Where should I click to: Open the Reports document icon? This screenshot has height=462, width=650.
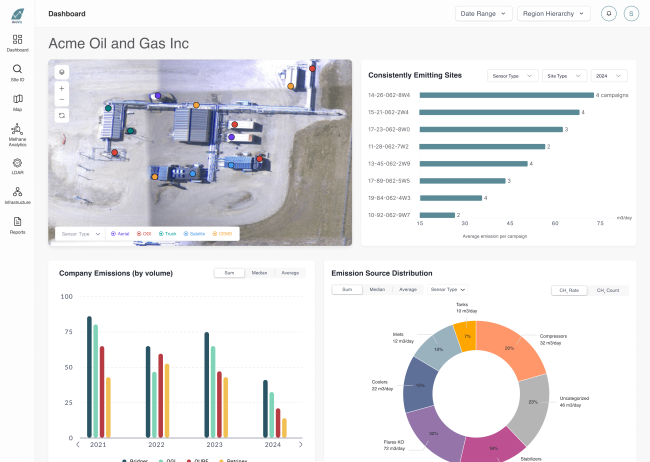(17, 221)
